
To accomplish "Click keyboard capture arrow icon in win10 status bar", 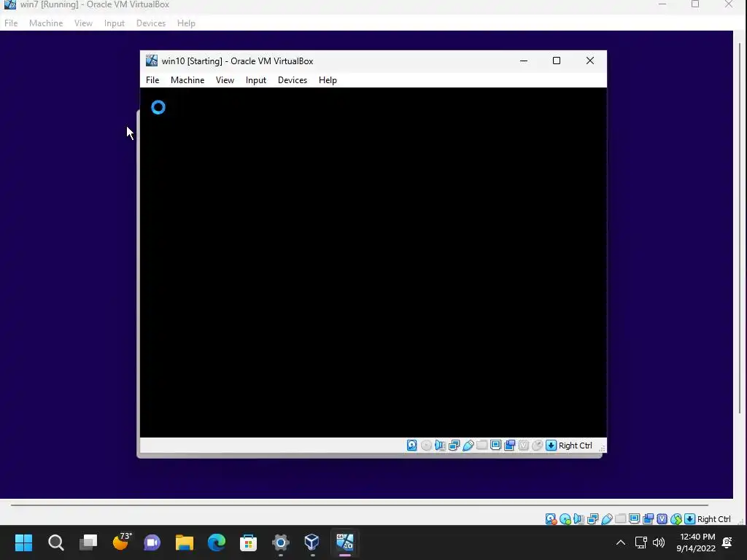I will [x=551, y=446].
